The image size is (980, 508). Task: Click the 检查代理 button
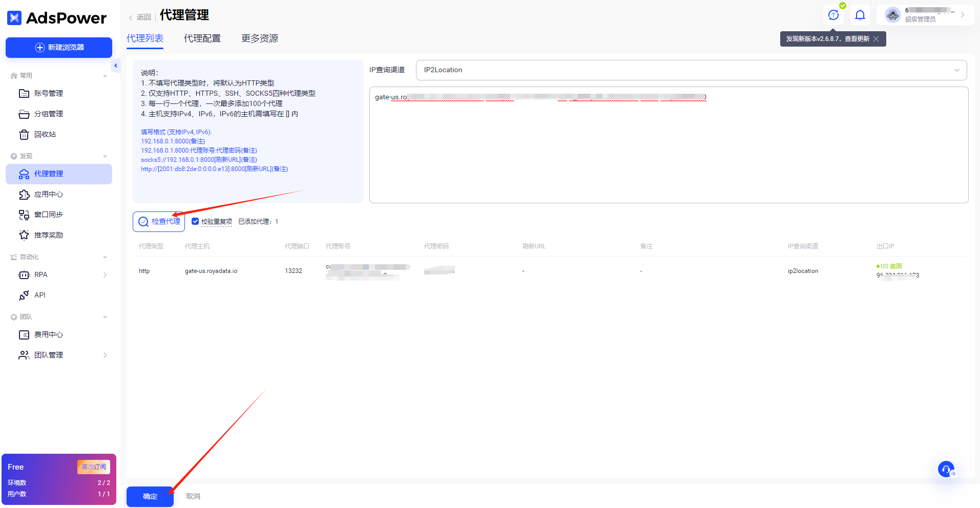[159, 222]
